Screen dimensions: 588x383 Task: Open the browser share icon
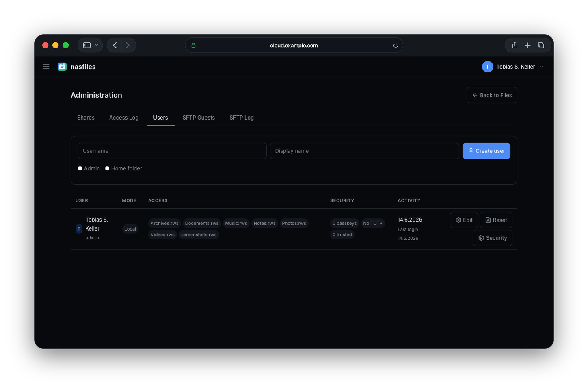click(514, 45)
